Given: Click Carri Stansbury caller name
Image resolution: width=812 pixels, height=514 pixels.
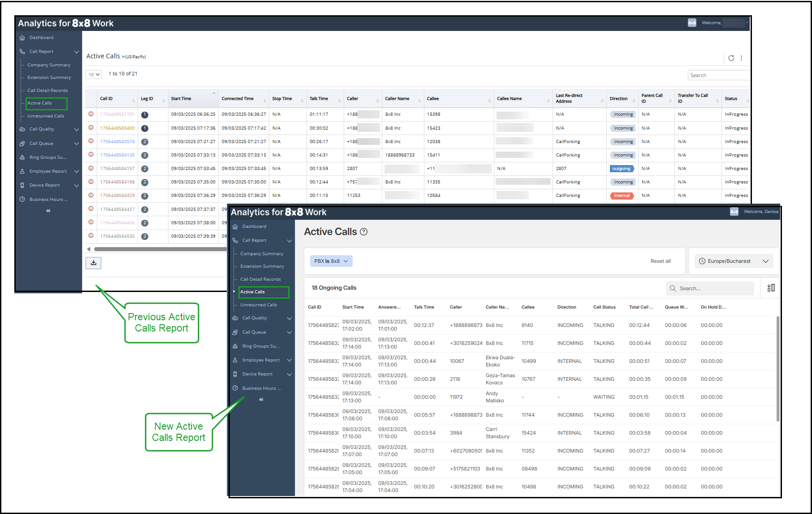Looking at the screenshot, I should point(497,433).
